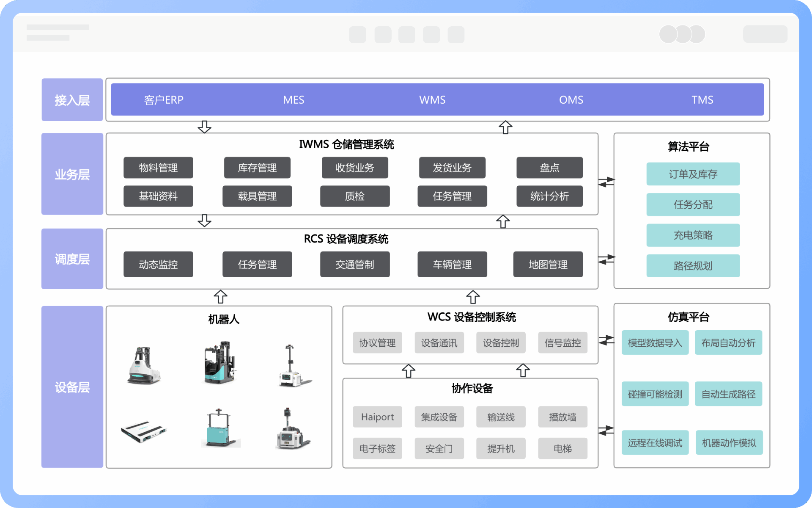Click the first gray square icon in top bar

tap(357, 34)
